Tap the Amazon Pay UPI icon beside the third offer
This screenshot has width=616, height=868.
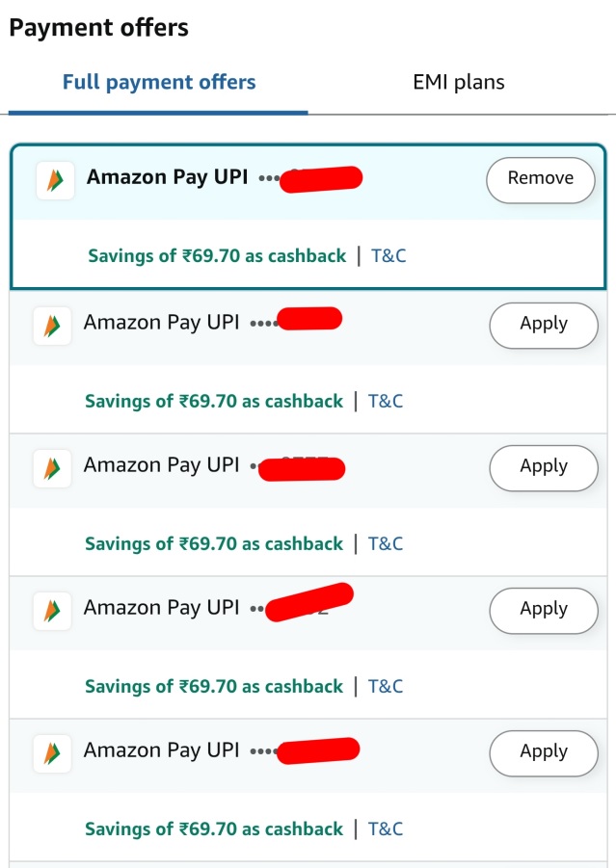52,468
